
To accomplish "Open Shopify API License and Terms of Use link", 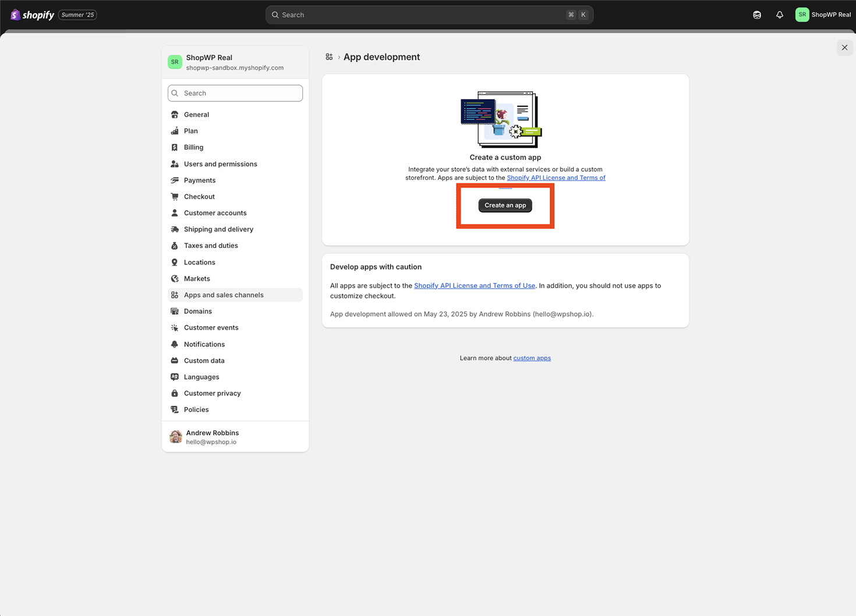I will (475, 286).
